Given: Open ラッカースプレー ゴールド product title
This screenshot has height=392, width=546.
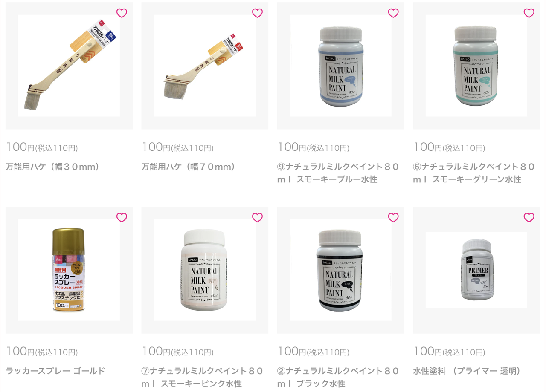Looking at the screenshot, I should (x=55, y=371).
